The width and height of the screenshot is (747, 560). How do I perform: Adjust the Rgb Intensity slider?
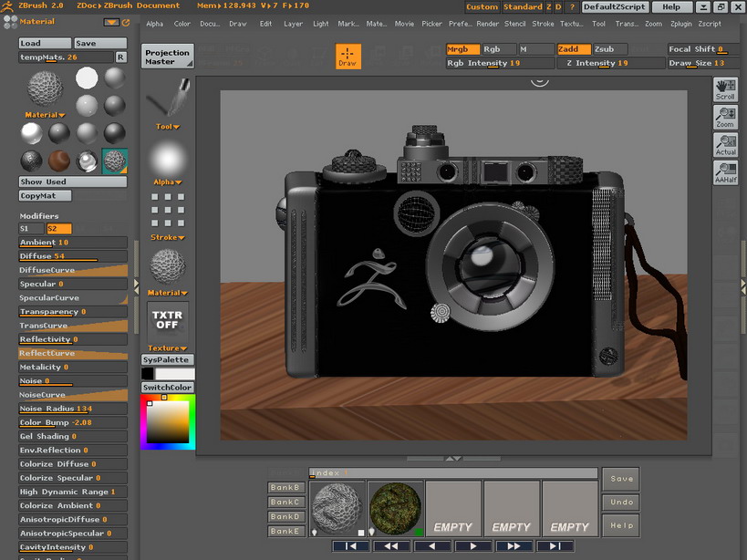coord(500,63)
